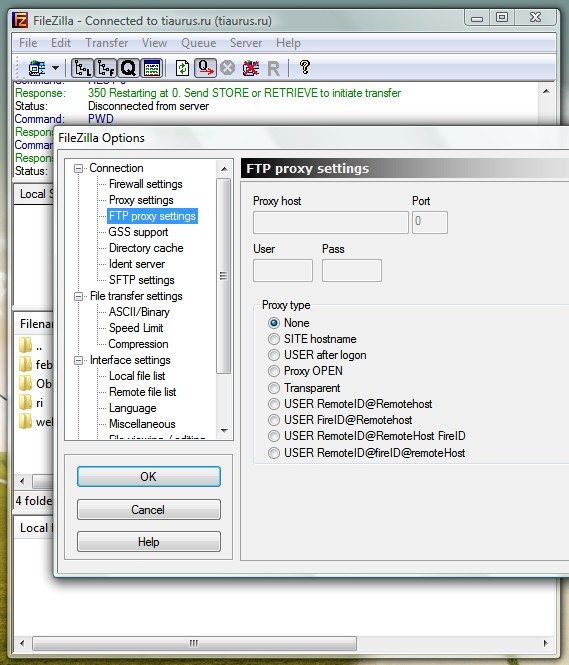The image size is (569, 665).
Task: Select ASCII/Binary tree item
Action: 139,312
